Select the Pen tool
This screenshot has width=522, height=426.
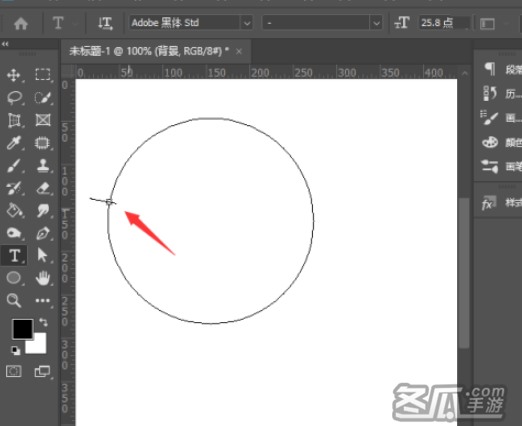pos(43,233)
